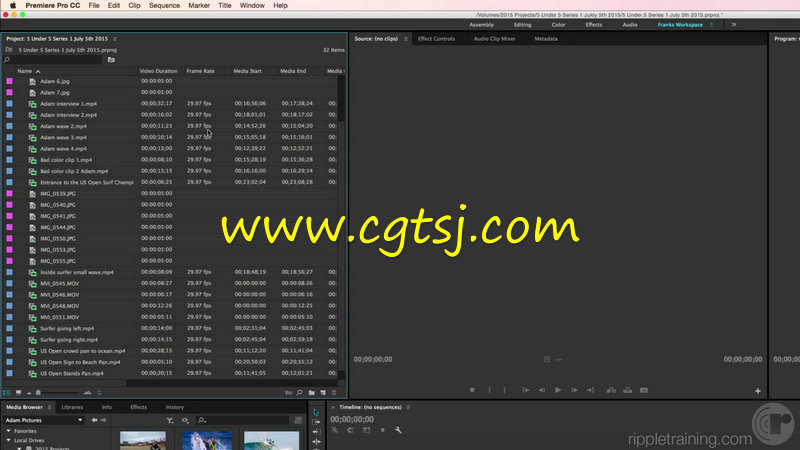Open the Media Browser file type filter dropdown
The width and height of the screenshot is (800, 450).
pos(170,420)
